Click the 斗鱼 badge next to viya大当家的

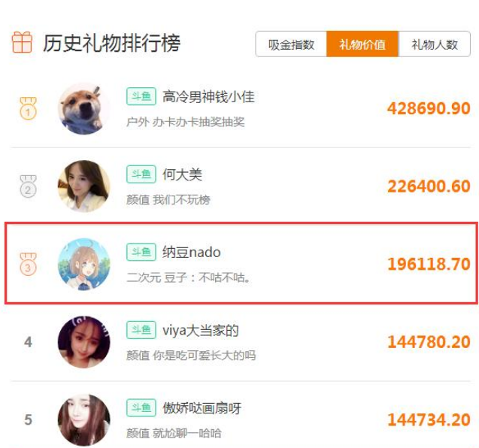141,330
